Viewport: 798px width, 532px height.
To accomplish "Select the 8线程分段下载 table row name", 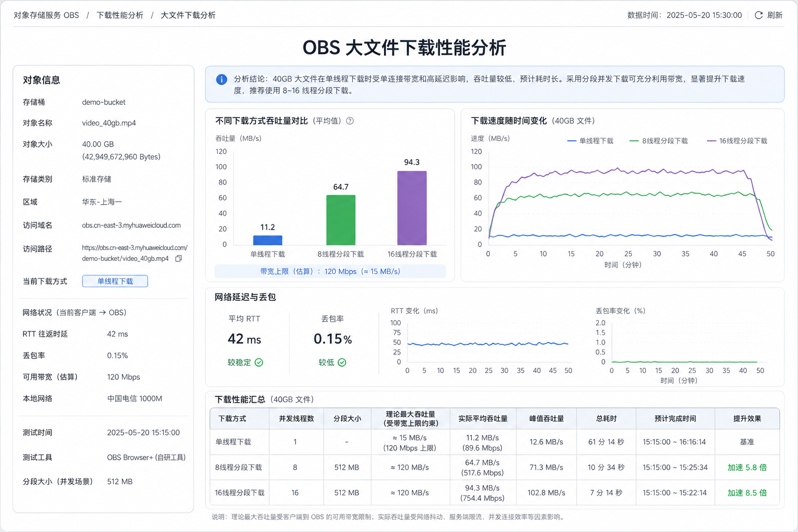I will [x=238, y=467].
